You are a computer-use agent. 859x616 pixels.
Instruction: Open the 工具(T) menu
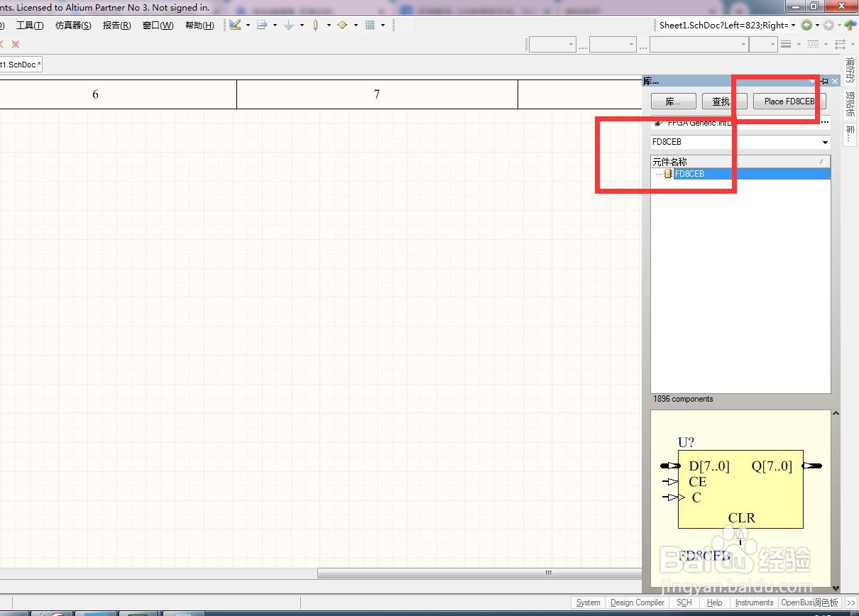[x=30, y=26]
